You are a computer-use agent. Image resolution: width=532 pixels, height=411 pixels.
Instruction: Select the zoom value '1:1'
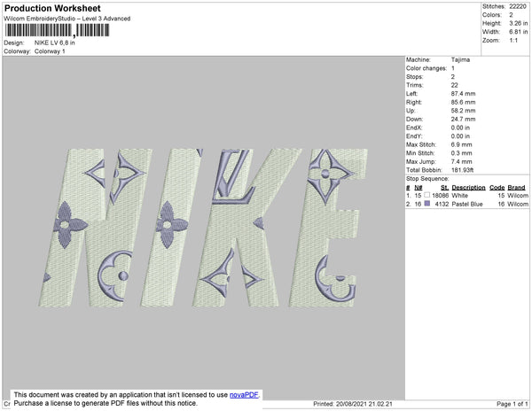pos(513,41)
